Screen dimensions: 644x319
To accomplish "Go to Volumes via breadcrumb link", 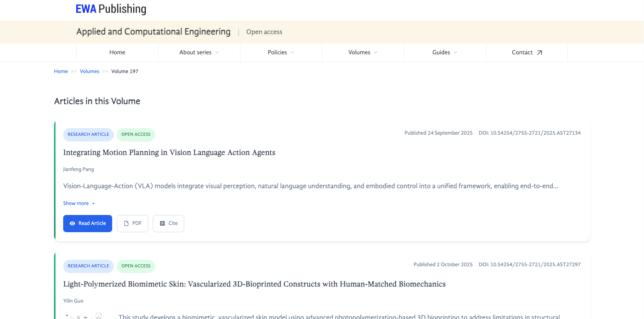I will click(90, 72).
